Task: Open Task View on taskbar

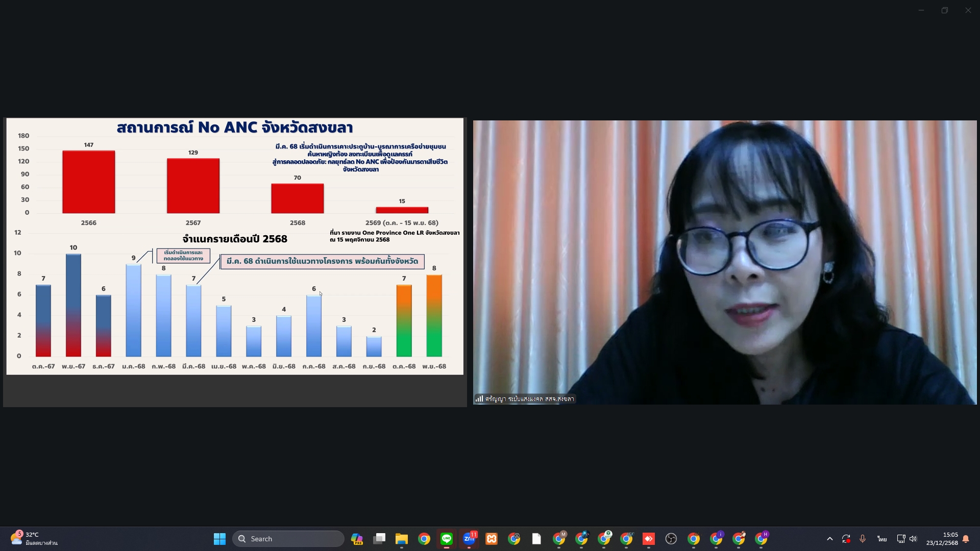Action: click(x=379, y=539)
